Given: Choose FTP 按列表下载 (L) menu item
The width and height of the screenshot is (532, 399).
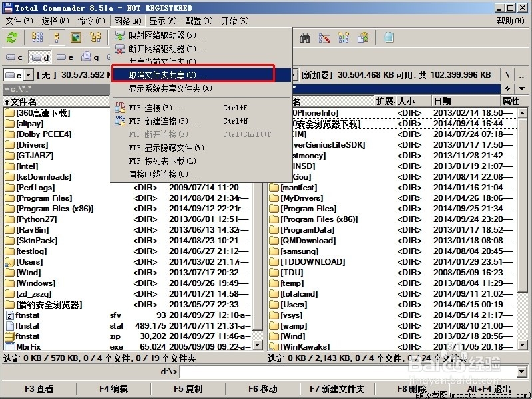Looking at the screenshot, I should 202,161.
